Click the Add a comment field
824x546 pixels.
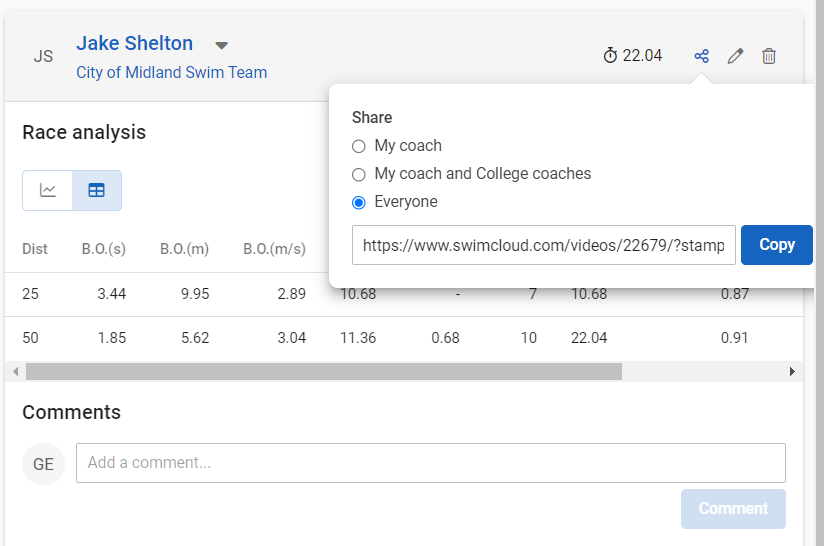(431, 463)
